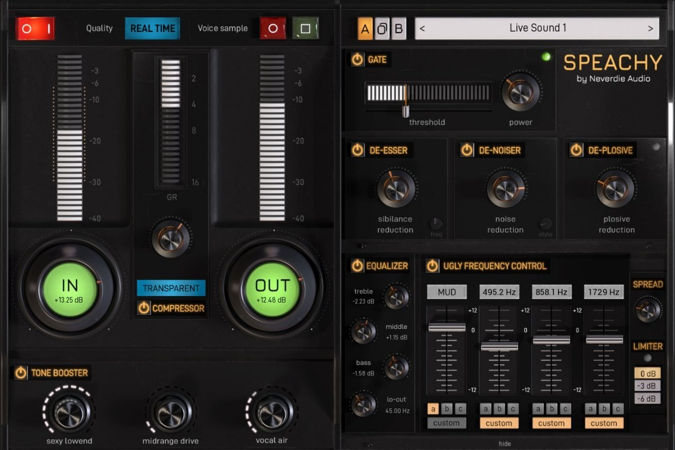The height and width of the screenshot is (450, 675).
Task: Go to the next preset with right arrow
Action: point(651,28)
